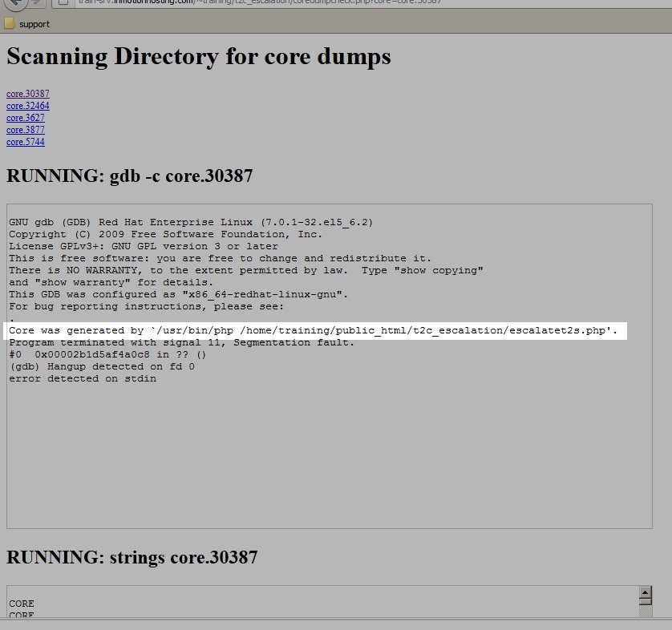Click the 'Program terminated with signal 11' line
Screen dimensions: 672x630
181,343
